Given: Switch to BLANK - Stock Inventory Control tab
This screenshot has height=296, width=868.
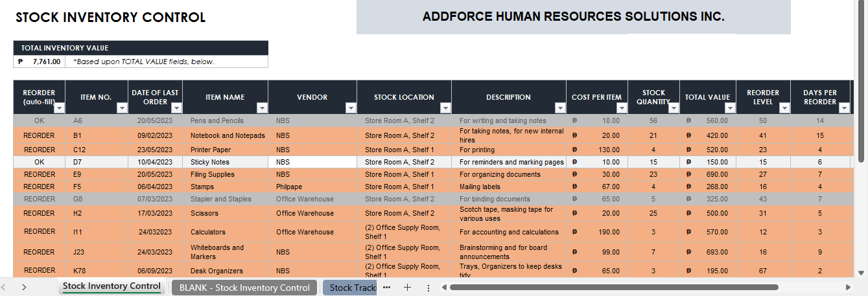Looking at the screenshot, I should point(244,288).
